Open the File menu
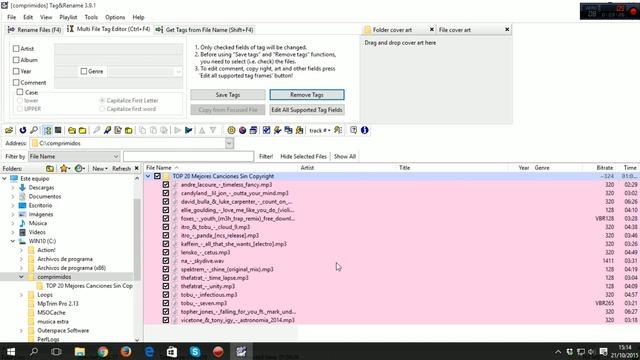 [11, 17]
